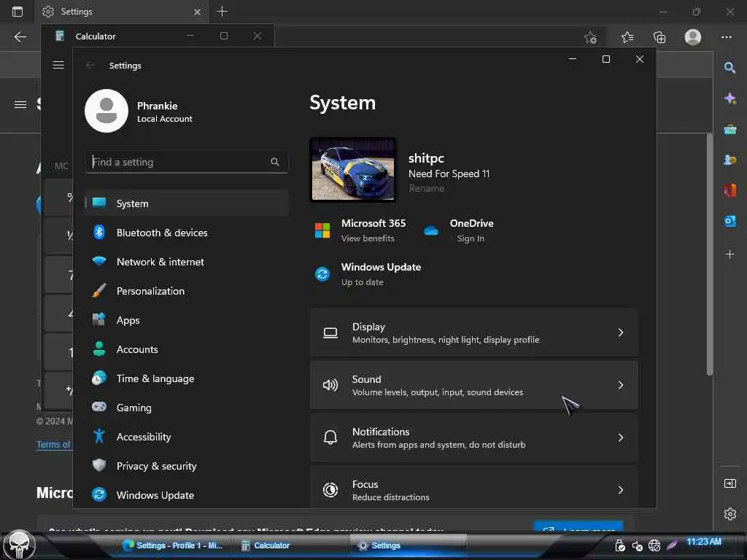This screenshot has width=747, height=560.
Task: Add this page to favorites in Edge
Action: tap(591, 37)
